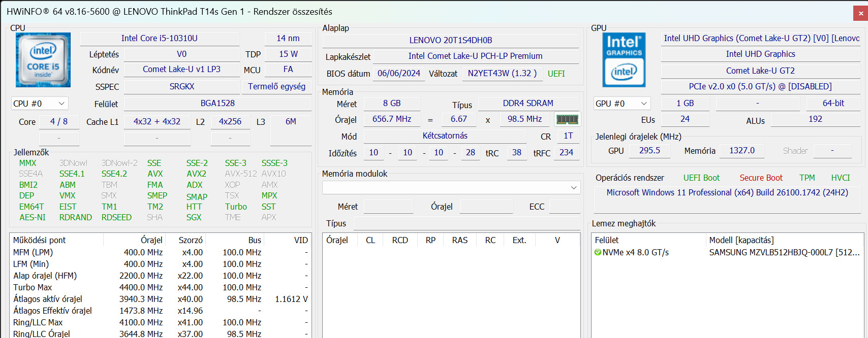The height and width of the screenshot is (338, 868).
Task: Click the green UEFI label near BIOS
Action: (x=556, y=74)
